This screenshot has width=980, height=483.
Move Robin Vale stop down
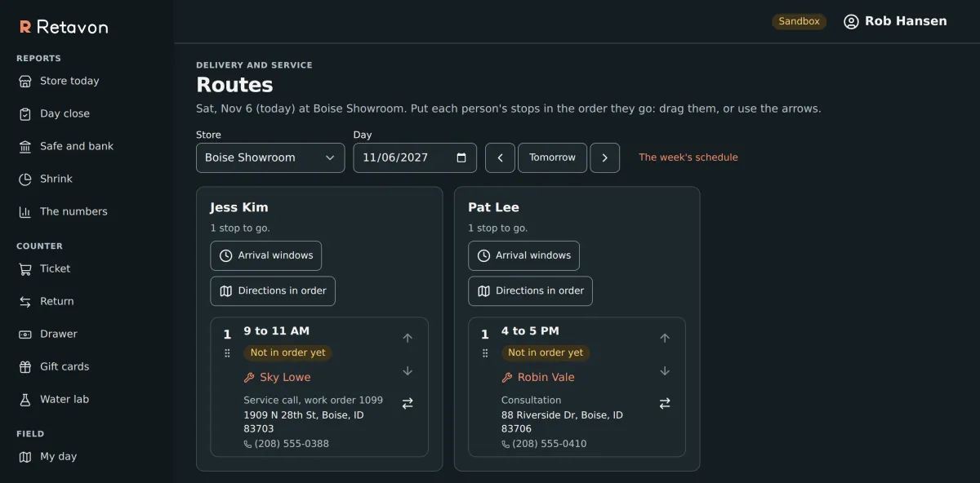(x=665, y=370)
